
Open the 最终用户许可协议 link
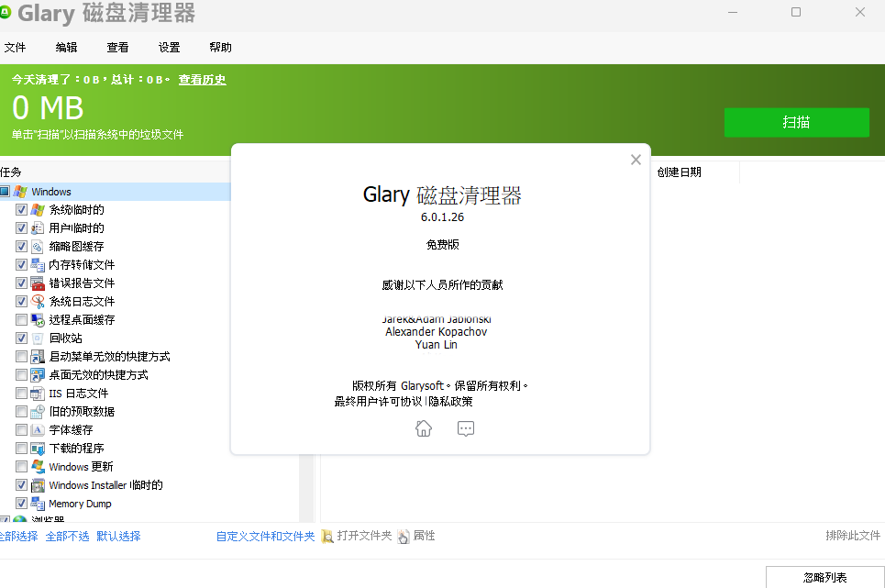[x=378, y=401]
